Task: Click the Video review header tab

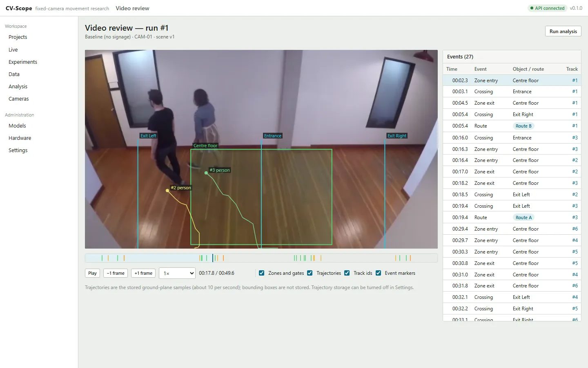Action: pyautogui.click(x=132, y=8)
